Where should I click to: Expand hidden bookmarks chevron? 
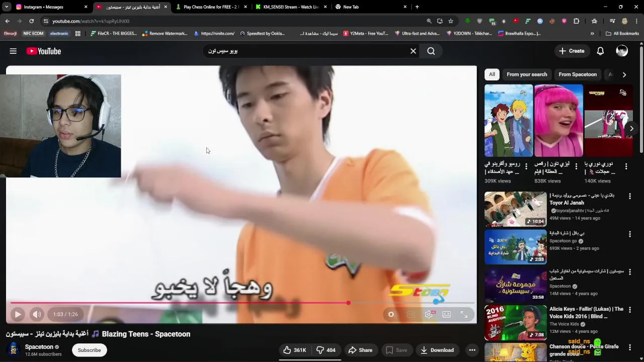592,34
